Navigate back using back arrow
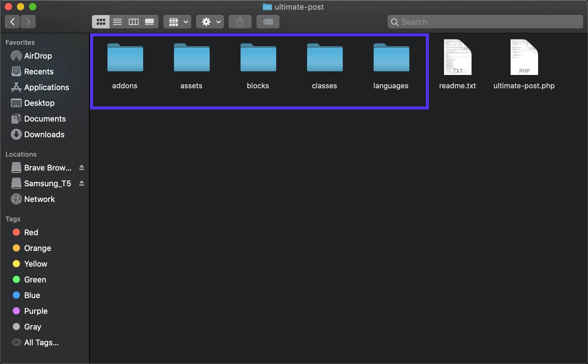588x364 pixels. [13, 21]
